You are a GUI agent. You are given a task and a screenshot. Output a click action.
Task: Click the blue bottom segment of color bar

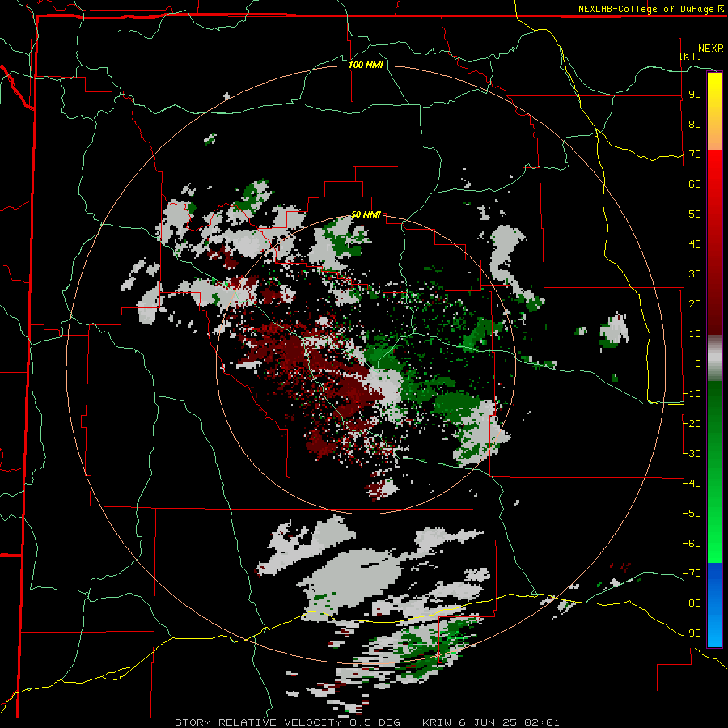point(714,604)
